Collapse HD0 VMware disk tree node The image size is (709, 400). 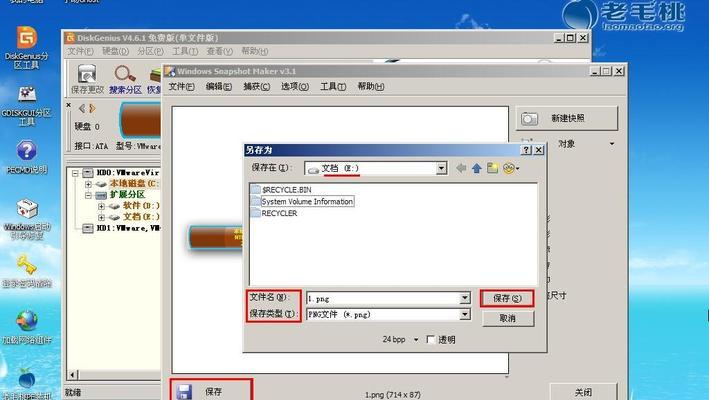pos(75,173)
